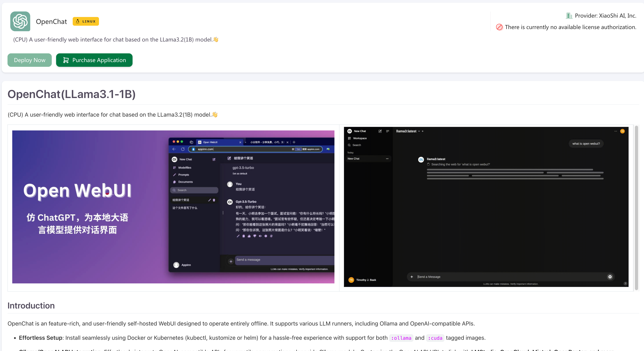Click the sidebar lines icon in dark screenshot
This screenshot has width=644, height=351.
tap(388, 131)
